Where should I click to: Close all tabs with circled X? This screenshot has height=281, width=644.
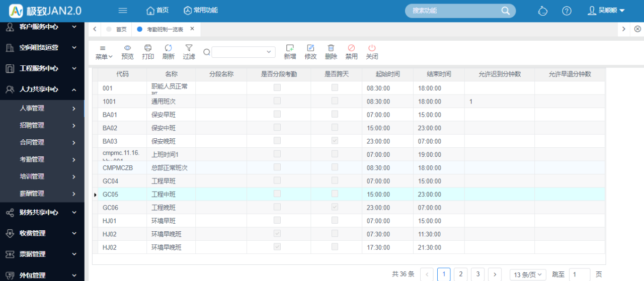(637, 29)
